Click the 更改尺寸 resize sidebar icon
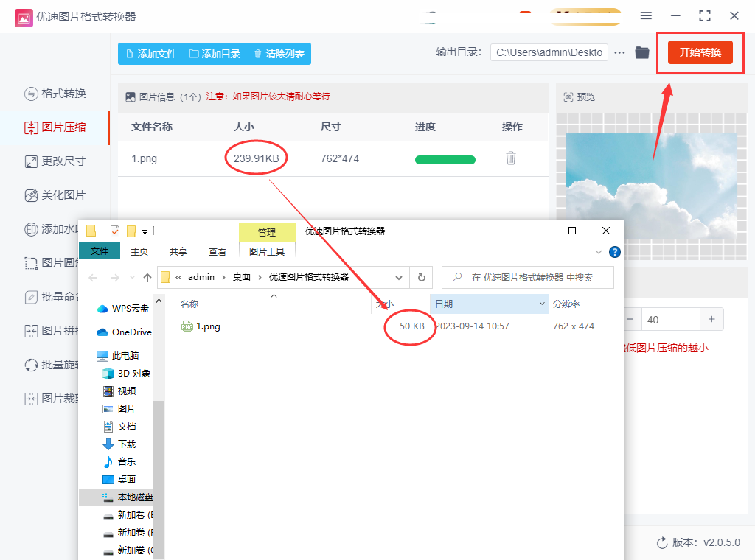This screenshot has width=755, height=560. (x=31, y=161)
